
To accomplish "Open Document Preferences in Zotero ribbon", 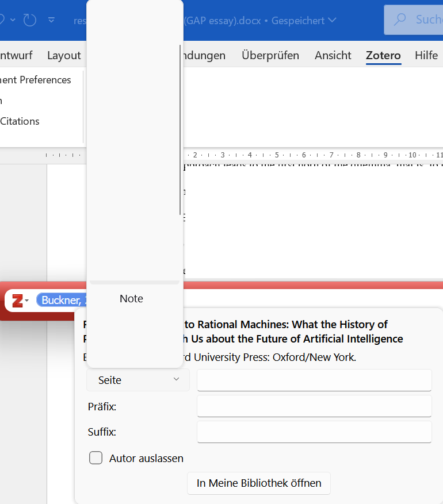I will [36, 80].
